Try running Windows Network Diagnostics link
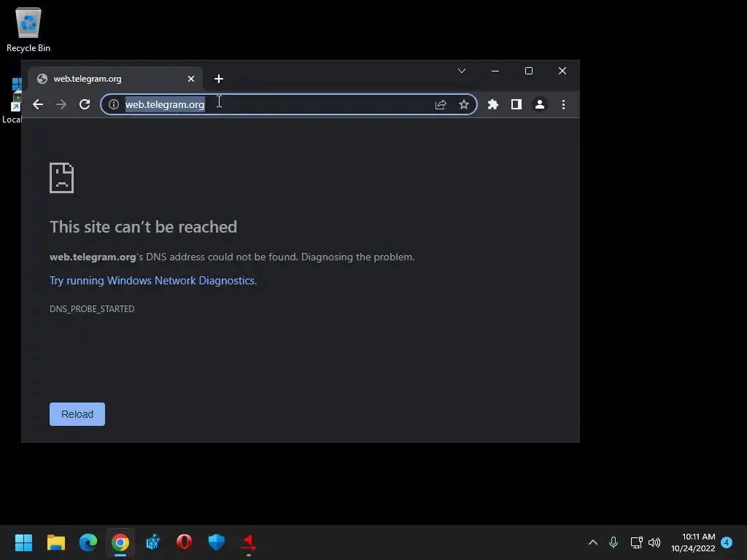Screen dimensions: 747x560 tap(153, 281)
